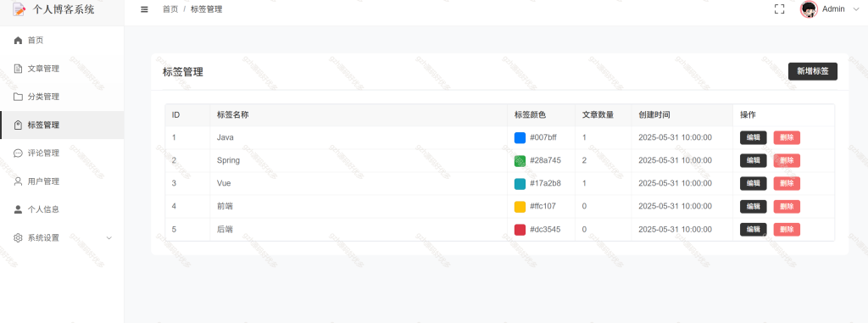Viewport: 868px width, 323px height.
Task: Click the Admin avatar picture
Action: pos(809,8)
